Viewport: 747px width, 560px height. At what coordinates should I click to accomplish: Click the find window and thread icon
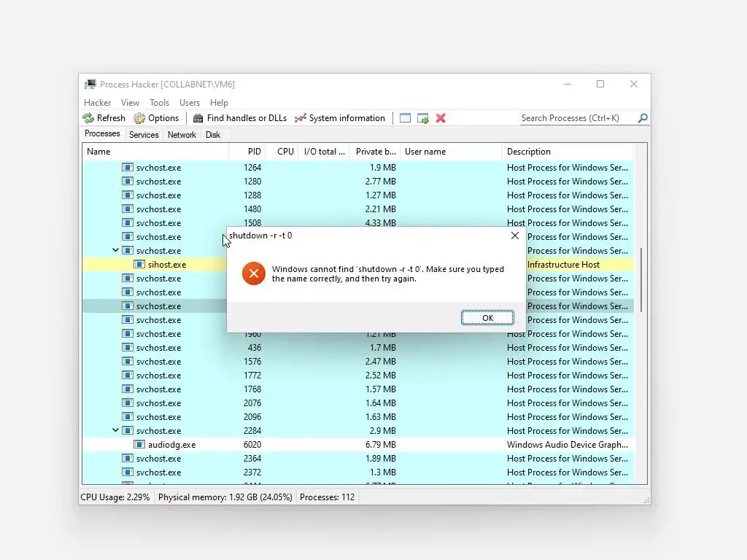422,118
